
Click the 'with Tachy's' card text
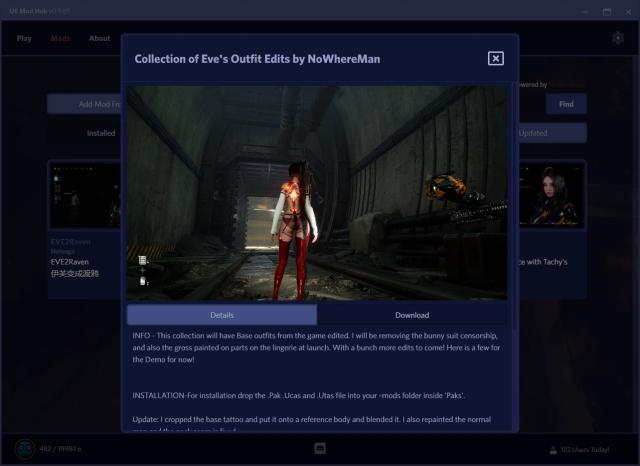click(543, 262)
